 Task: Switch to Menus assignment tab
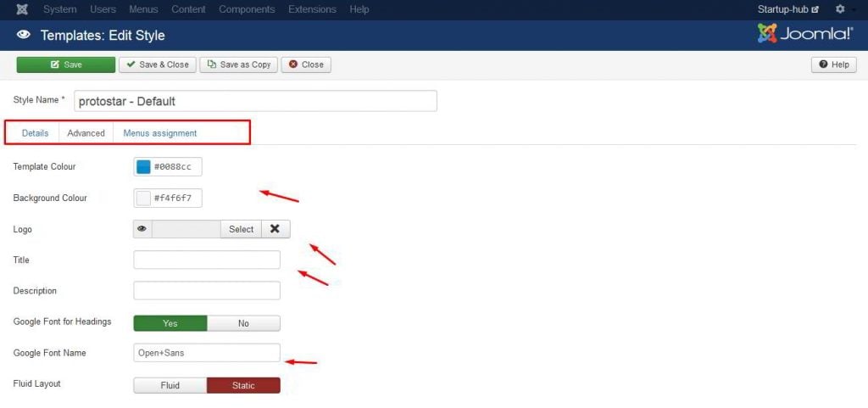pyautogui.click(x=160, y=133)
